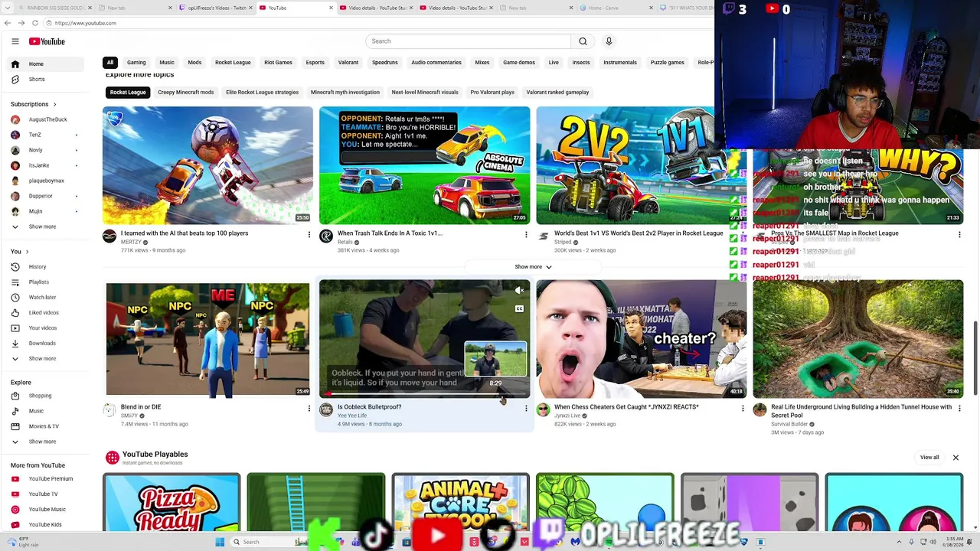Open the You section header
Viewport: 980px width, 551px height.
tap(19, 252)
